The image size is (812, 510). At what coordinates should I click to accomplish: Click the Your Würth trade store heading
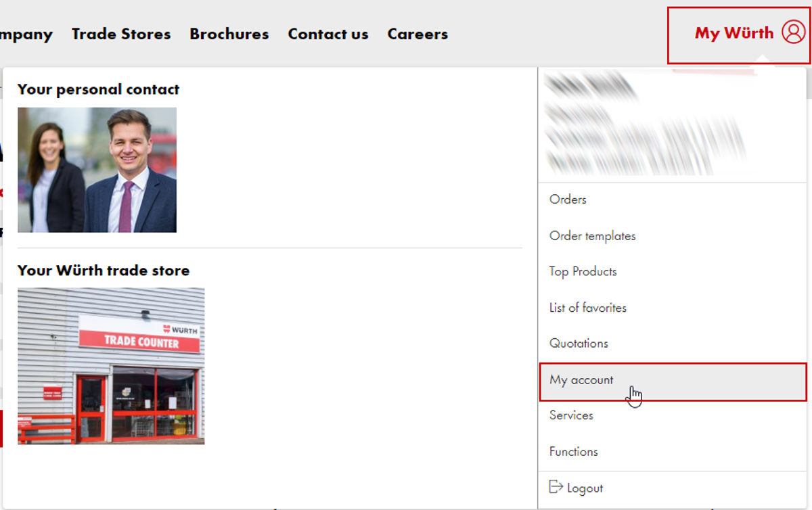click(x=104, y=271)
